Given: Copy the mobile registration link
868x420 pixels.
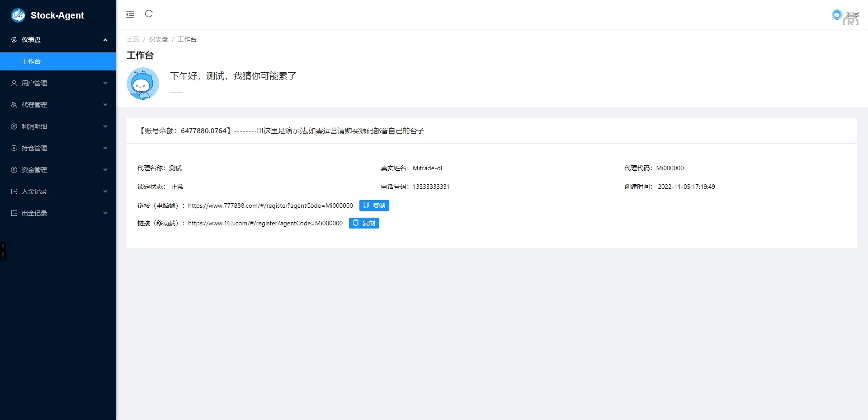Looking at the screenshot, I should coord(363,223).
